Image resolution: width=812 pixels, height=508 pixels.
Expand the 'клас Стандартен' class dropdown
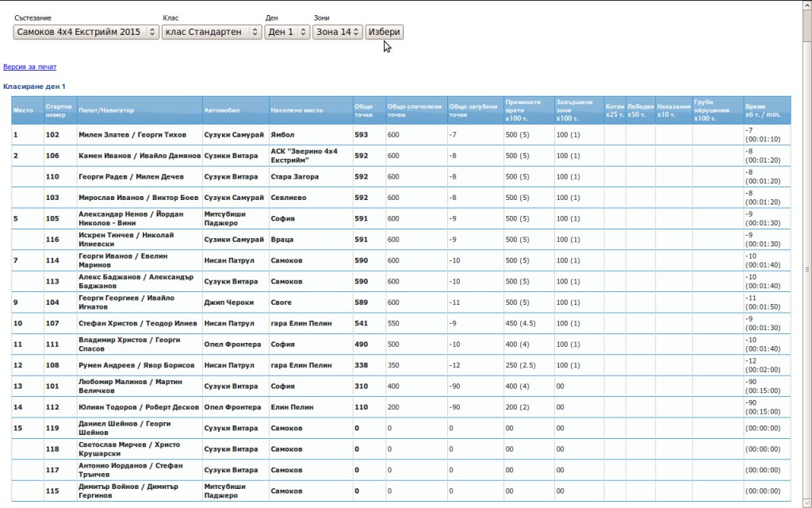point(212,32)
